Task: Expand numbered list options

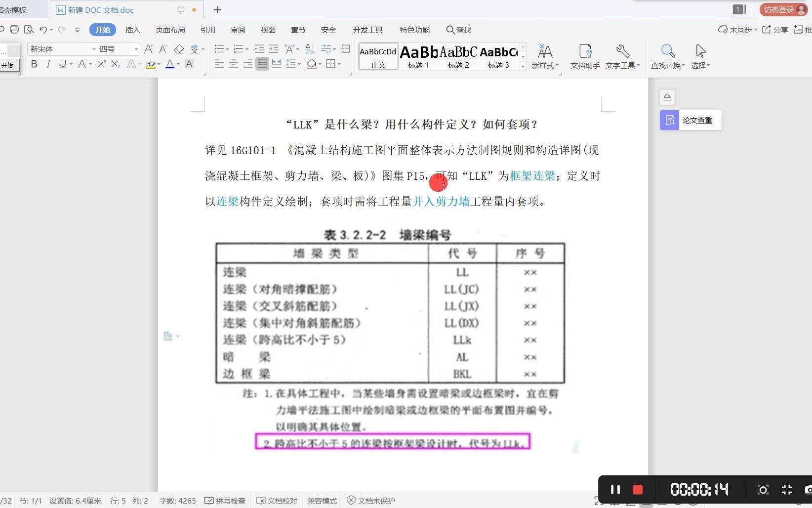Action: (246, 49)
